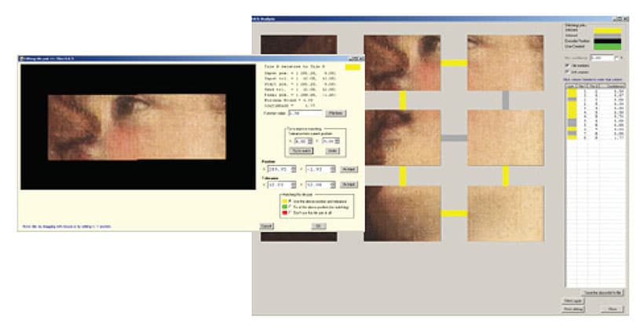The image size is (644, 330).
Task: Click the last table row with value 1.77
Action: [595, 138]
